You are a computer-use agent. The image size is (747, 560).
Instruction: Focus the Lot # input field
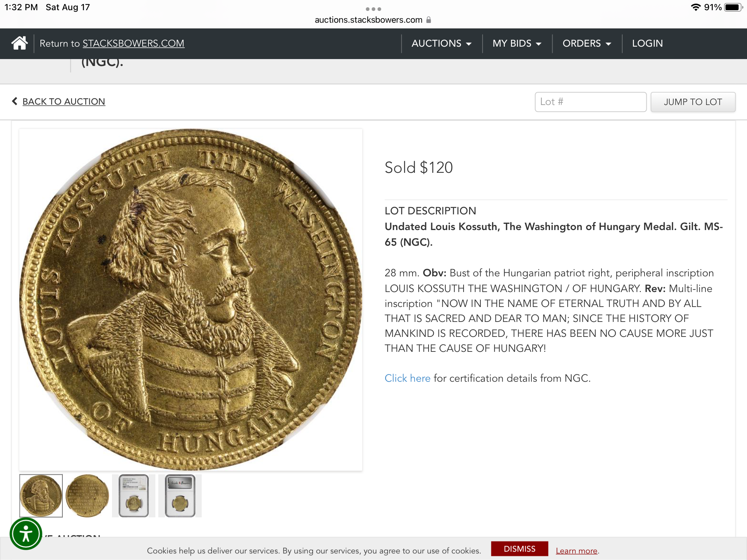point(591,102)
